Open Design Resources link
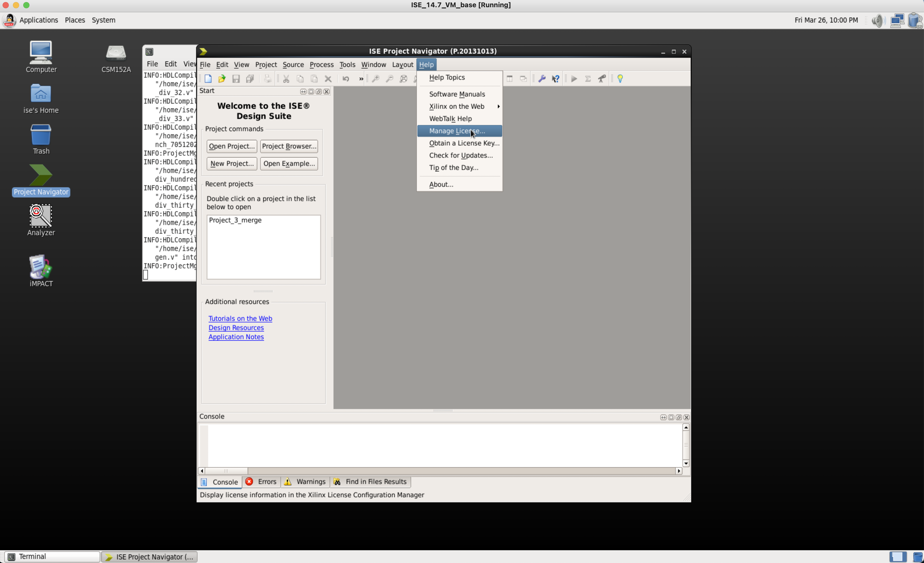924x563 pixels. tap(236, 328)
